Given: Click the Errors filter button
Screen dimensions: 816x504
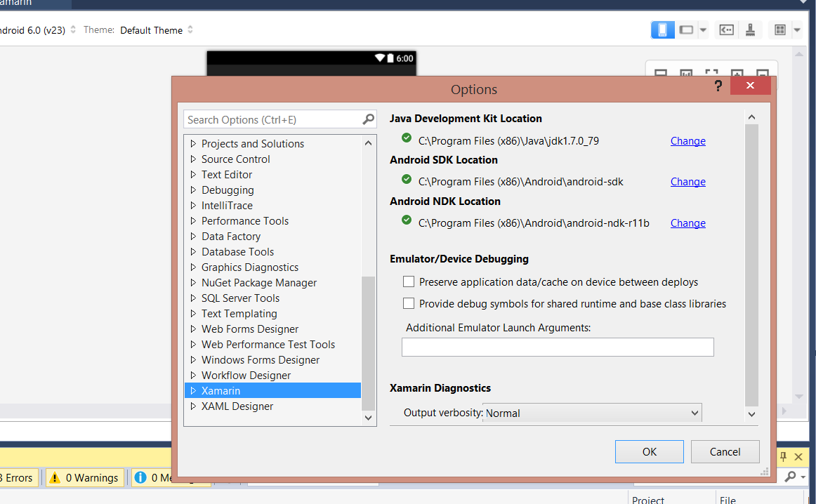Looking at the screenshot, I should tap(18, 477).
